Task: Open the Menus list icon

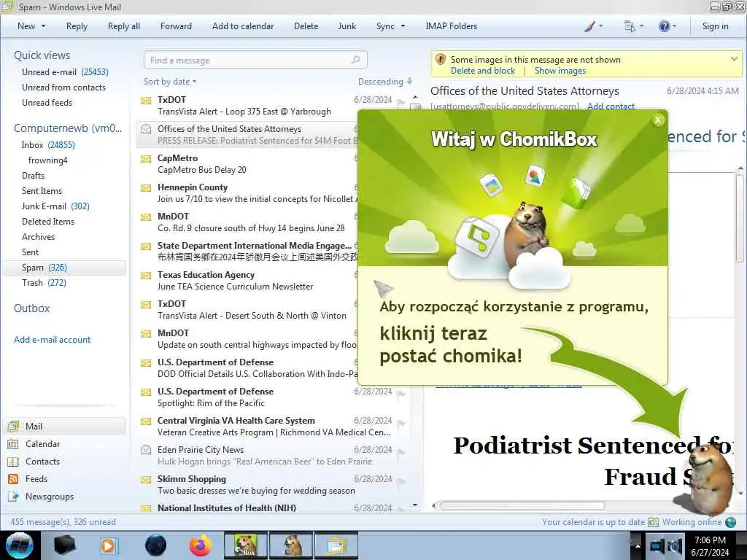Action: pyautogui.click(x=630, y=27)
